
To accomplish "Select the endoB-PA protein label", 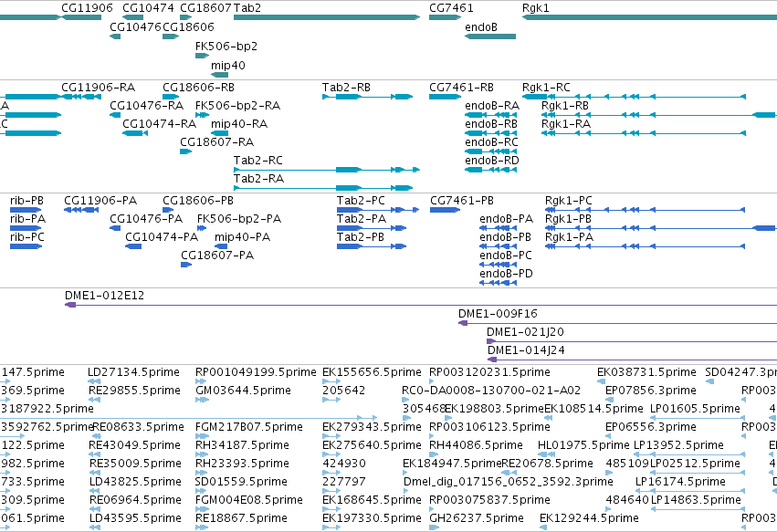I will [x=507, y=219].
